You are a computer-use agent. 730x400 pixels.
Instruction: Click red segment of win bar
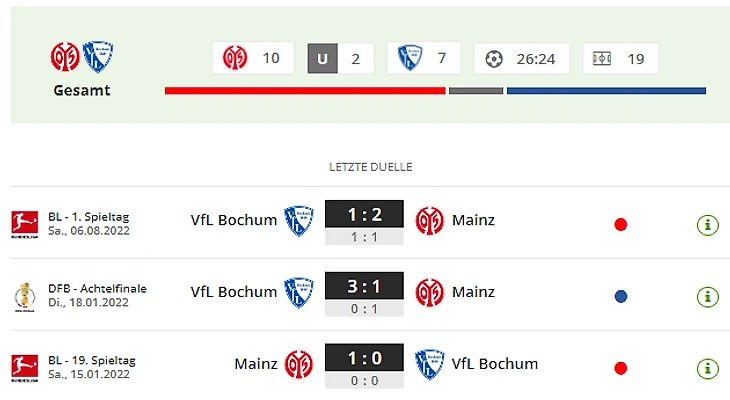point(304,91)
